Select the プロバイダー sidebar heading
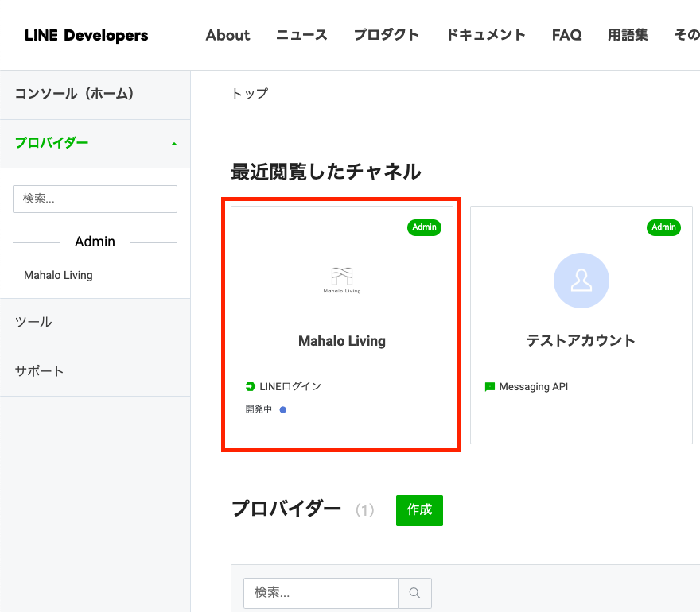Viewport: 700px width, 612px height. [x=52, y=143]
